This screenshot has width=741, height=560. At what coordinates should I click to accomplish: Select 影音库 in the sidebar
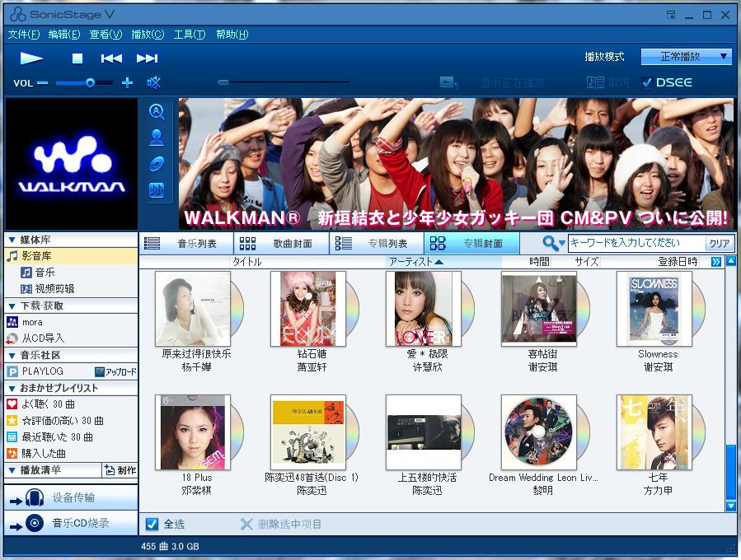71,256
